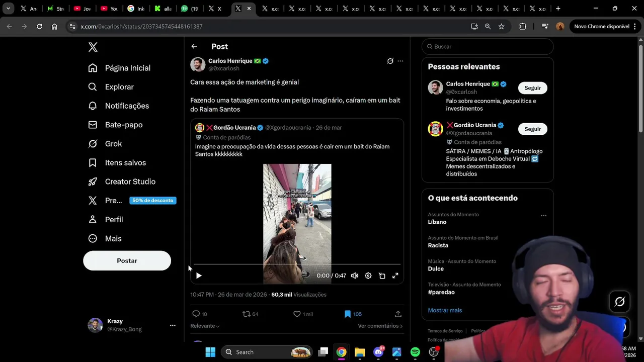This screenshot has width=644, height=362.
Task: Expand the Relevante sort dropdown
Action: point(205,326)
